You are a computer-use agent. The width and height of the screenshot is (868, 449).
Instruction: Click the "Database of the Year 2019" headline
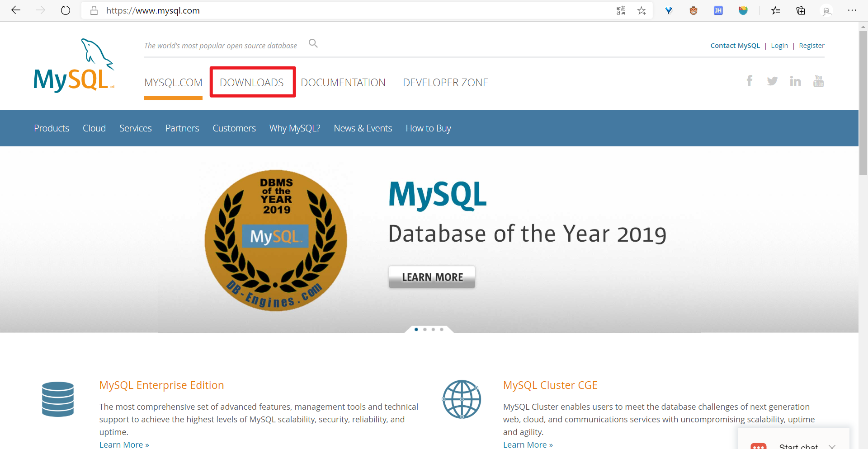point(527,234)
